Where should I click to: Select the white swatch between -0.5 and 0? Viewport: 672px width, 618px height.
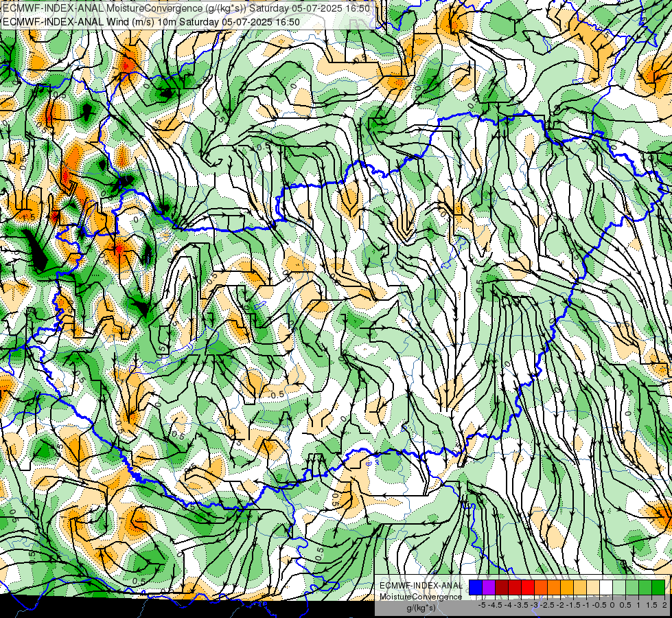(606, 588)
